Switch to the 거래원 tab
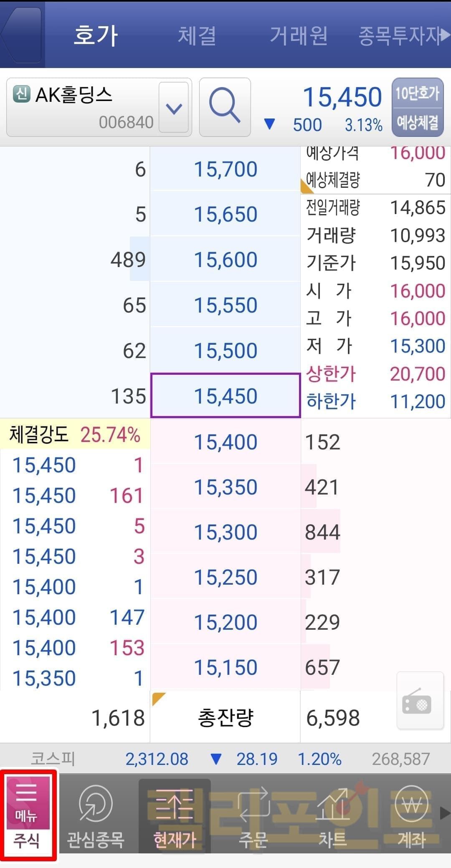Screen dimensions: 451x868 point(299,35)
